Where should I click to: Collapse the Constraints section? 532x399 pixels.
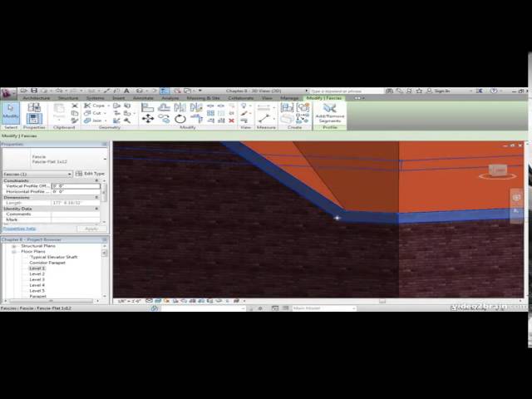[x=96, y=181]
